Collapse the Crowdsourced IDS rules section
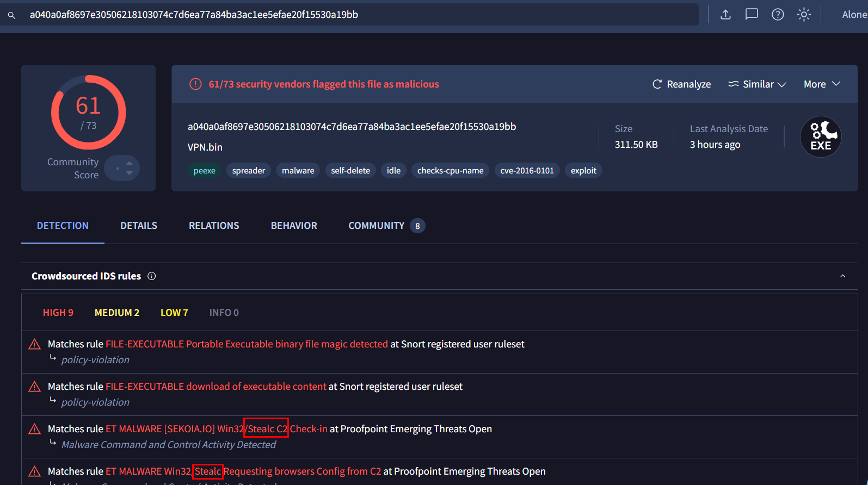This screenshot has height=485, width=868. tap(842, 276)
